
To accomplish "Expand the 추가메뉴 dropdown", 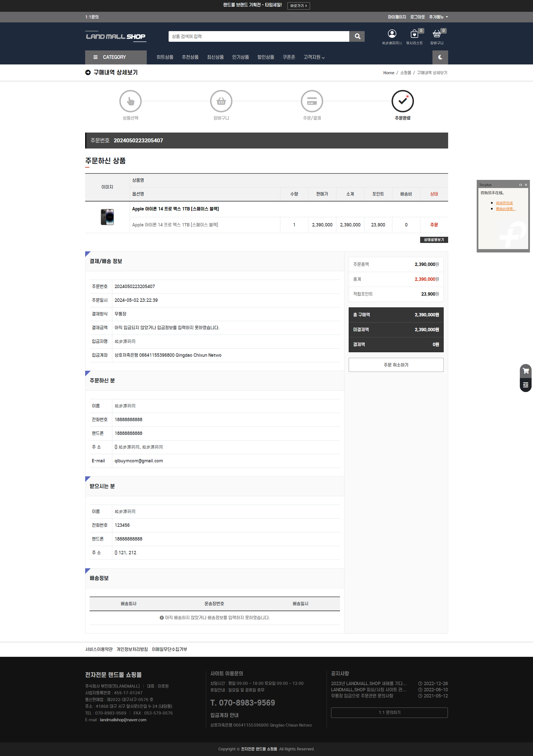I will point(439,17).
